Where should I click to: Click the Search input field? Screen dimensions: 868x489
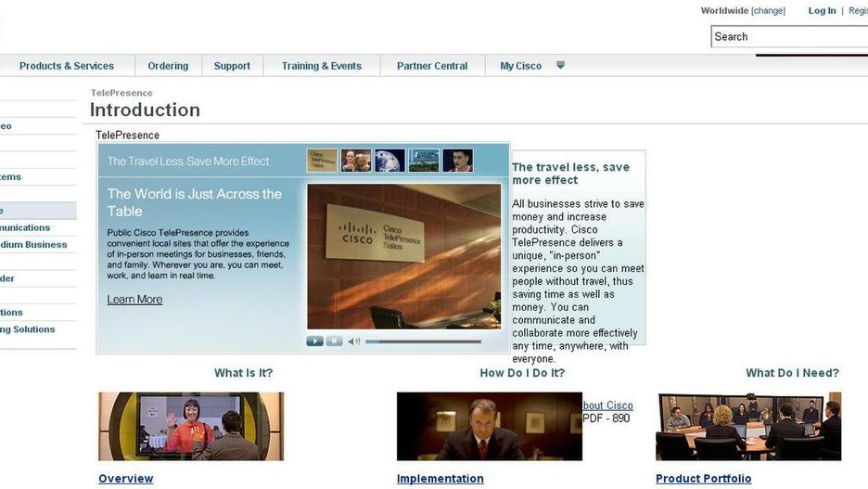pyautogui.click(x=789, y=36)
